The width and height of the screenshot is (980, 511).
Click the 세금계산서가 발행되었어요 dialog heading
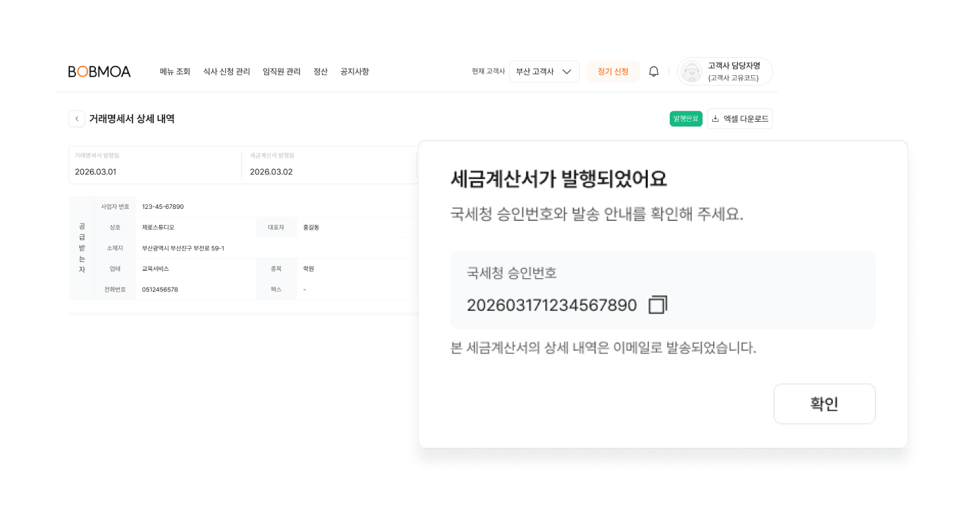click(x=559, y=179)
